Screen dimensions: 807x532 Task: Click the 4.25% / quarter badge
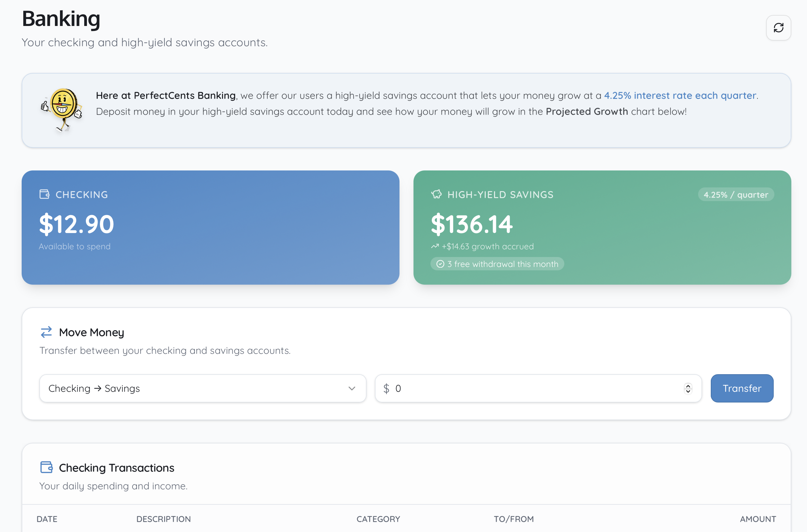point(735,194)
